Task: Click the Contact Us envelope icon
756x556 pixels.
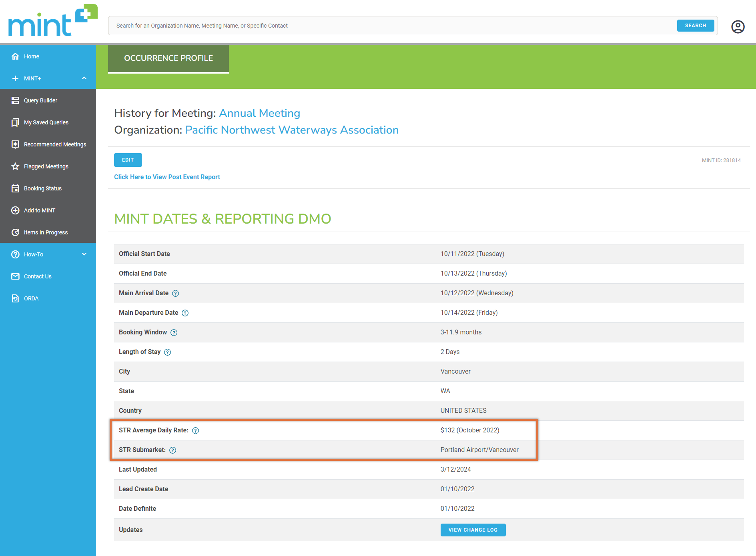Action: [x=15, y=276]
